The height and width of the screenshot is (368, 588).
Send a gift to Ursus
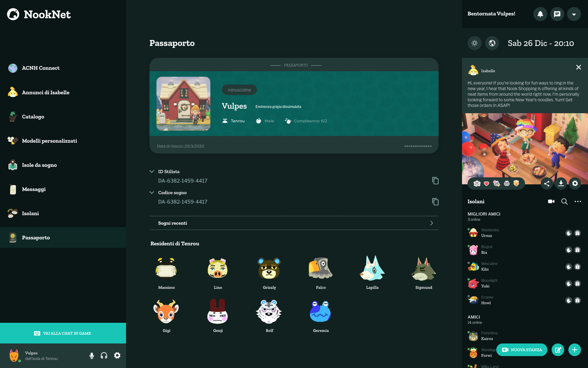(577, 233)
